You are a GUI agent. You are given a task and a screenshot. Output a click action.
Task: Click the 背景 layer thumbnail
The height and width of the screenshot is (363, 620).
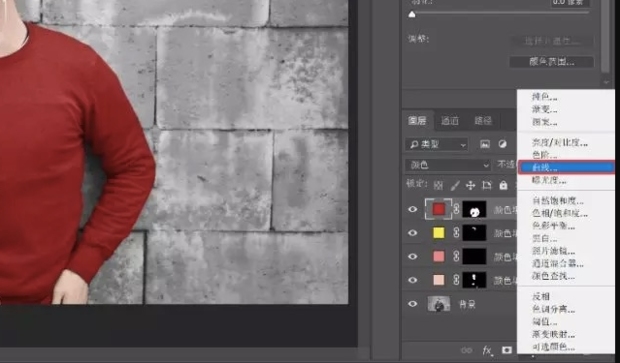(439, 304)
